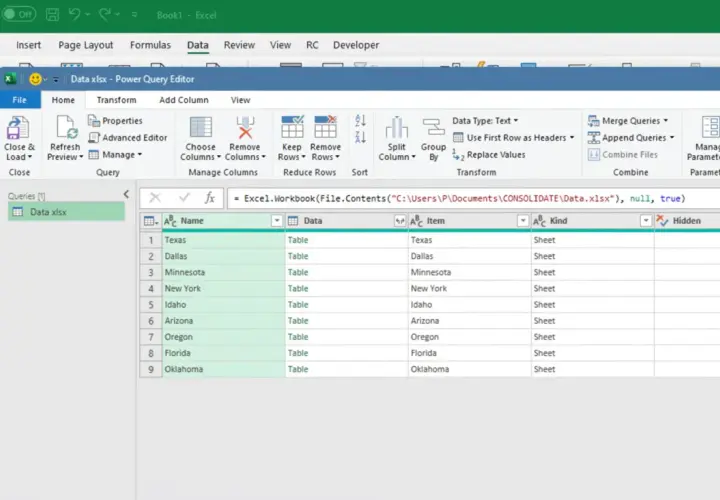Click the Table link in New York row

pos(298,288)
